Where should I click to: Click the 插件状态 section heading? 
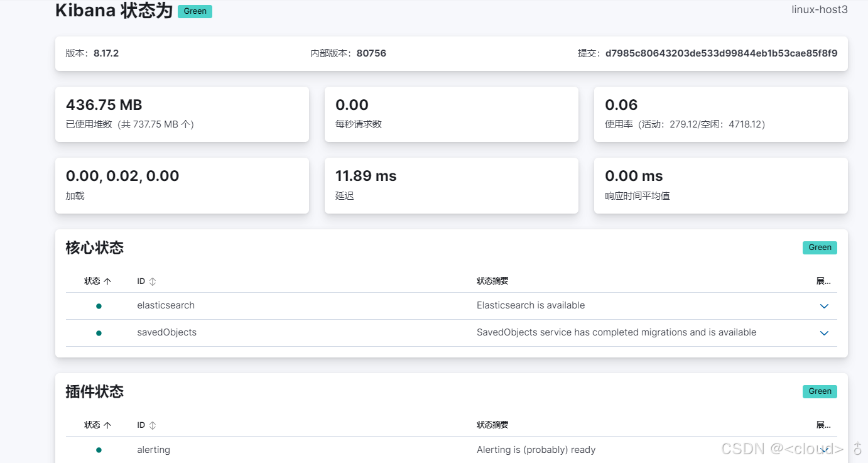pyautogui.click(x=95, y=391)
